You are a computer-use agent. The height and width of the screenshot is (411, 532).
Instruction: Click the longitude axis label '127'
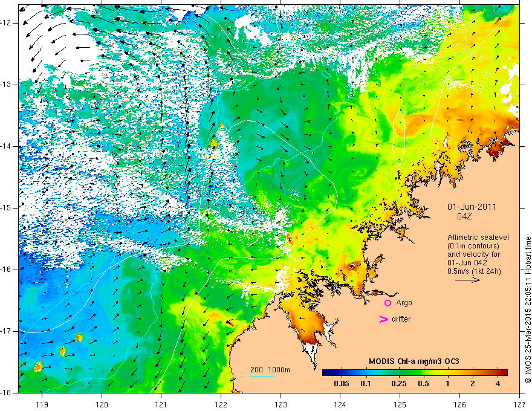pos(519,404)
